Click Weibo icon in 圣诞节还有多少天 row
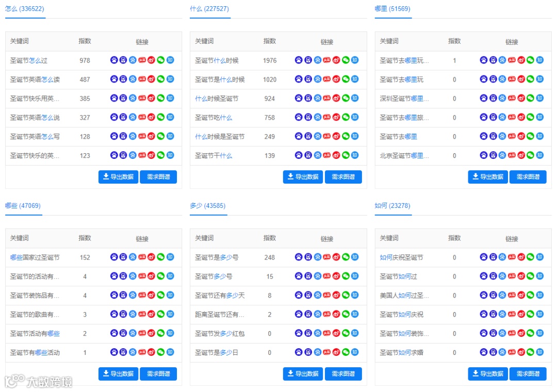This screenshot has width=557, height=392. pos(336,295)
